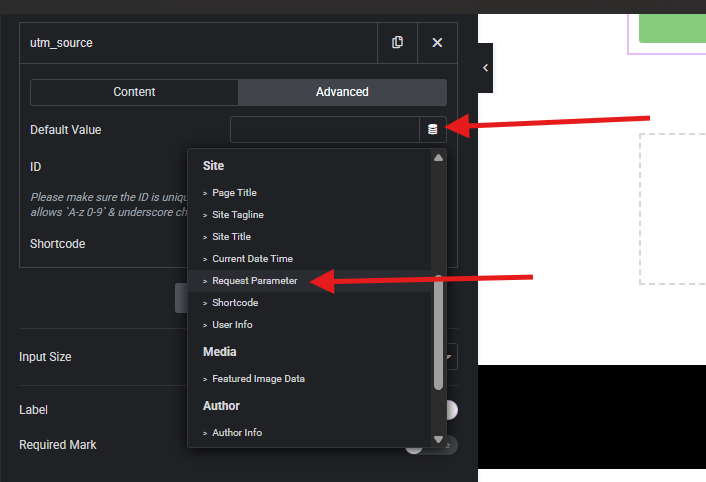This screenshot has height=482, width=706.
Task: Click the ID label
Action: [36, 167]
